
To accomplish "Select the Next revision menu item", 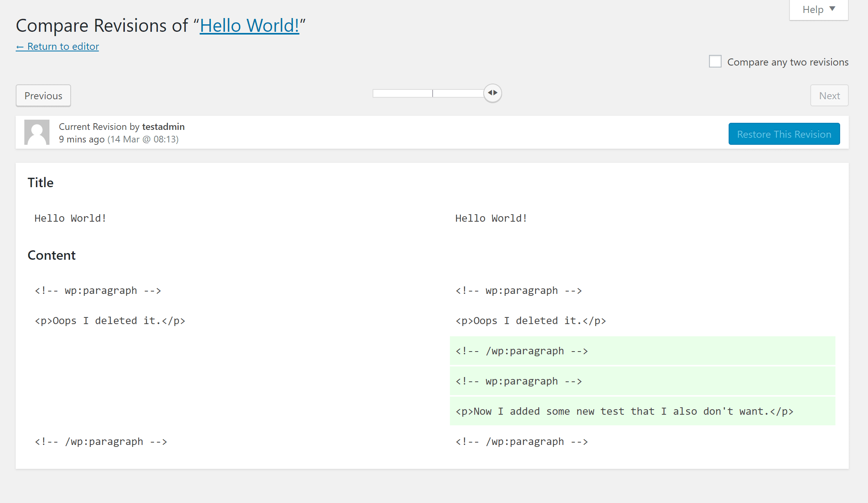I will [830, 95].
